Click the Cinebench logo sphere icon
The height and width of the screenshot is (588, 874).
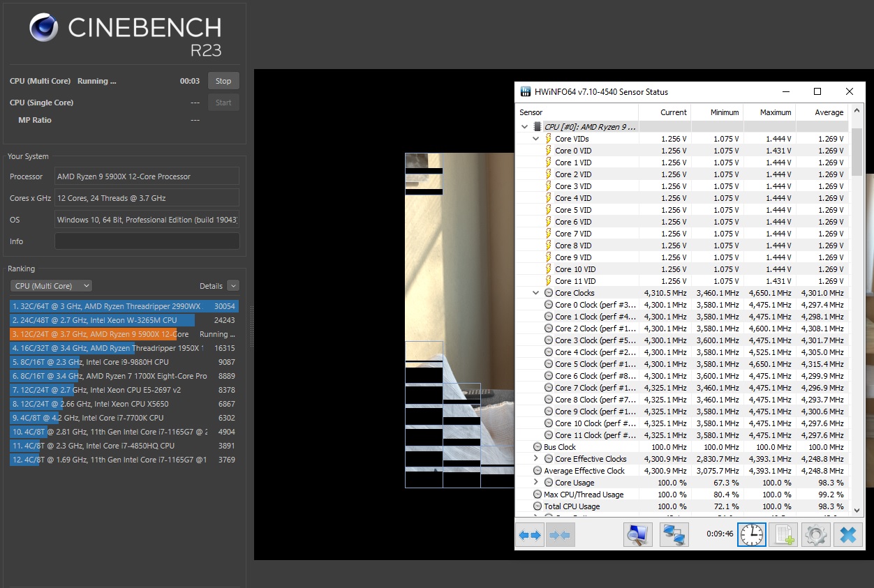[x=44, y=28]
